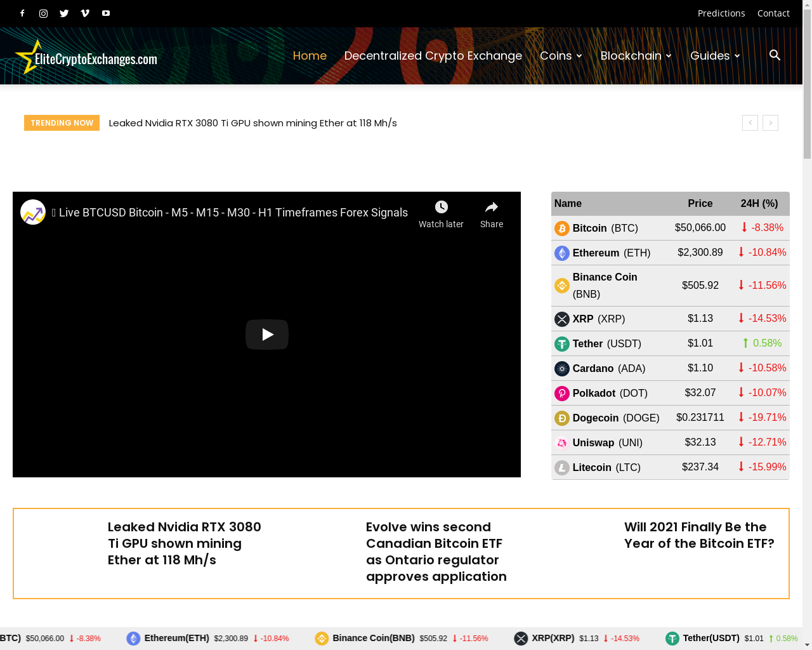Read article Will 2021 Finally Be the Year

[x=699, y=535]
